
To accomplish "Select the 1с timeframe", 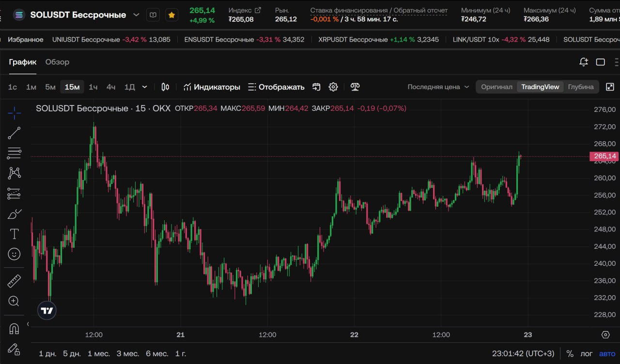I will click(x=13, y=87).
